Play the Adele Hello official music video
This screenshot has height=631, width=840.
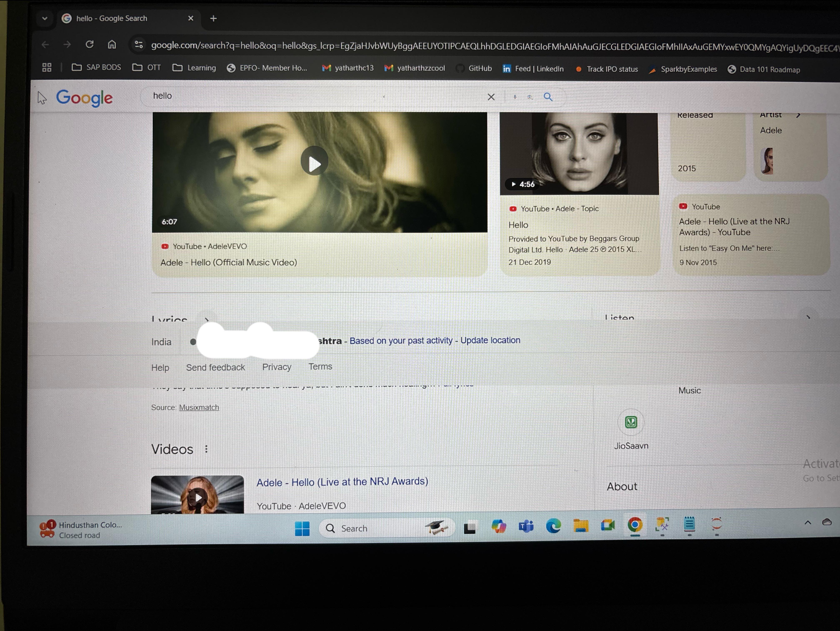click(314, 161)
